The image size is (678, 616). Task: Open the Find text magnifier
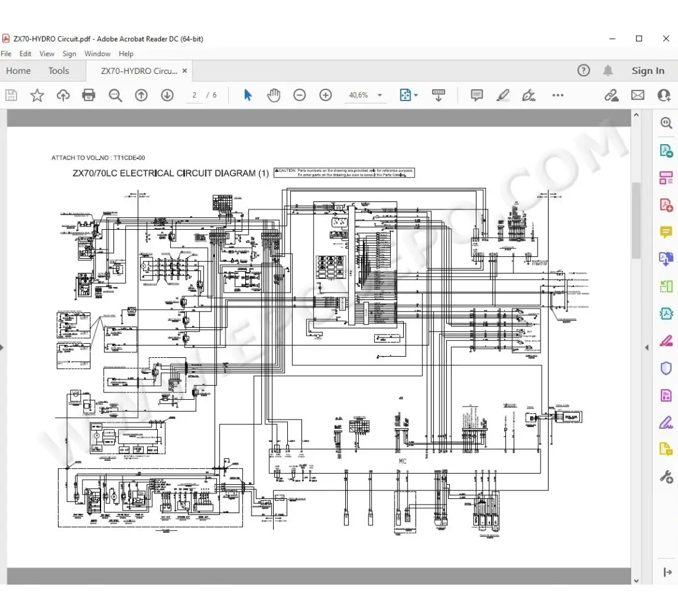pos(115,95)
